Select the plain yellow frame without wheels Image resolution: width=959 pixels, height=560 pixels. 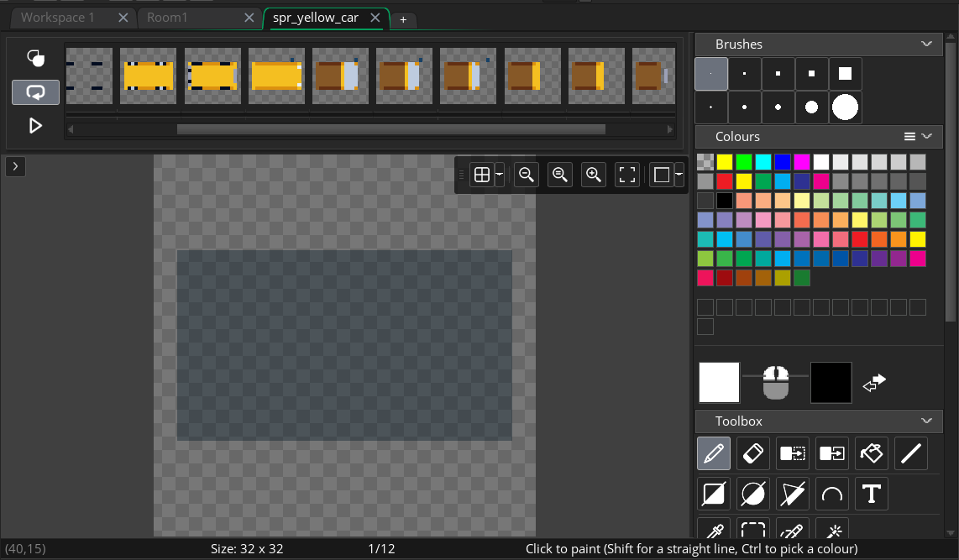click(276, 76)
